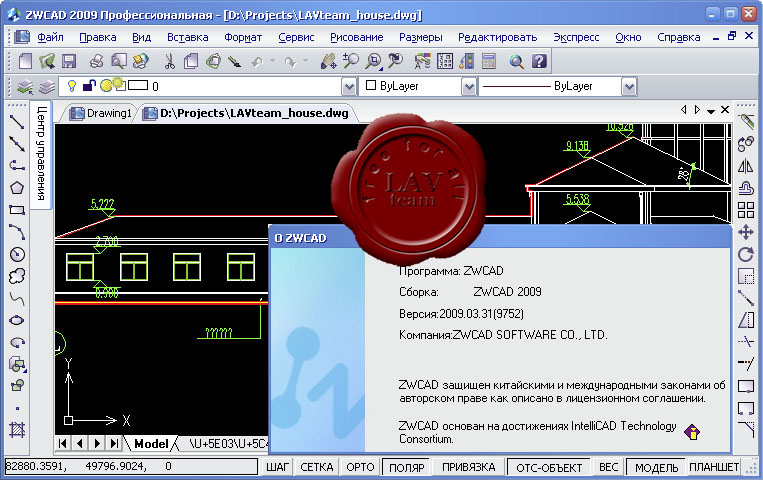
Task: Select the Spline tool
Action: point(17,298)
